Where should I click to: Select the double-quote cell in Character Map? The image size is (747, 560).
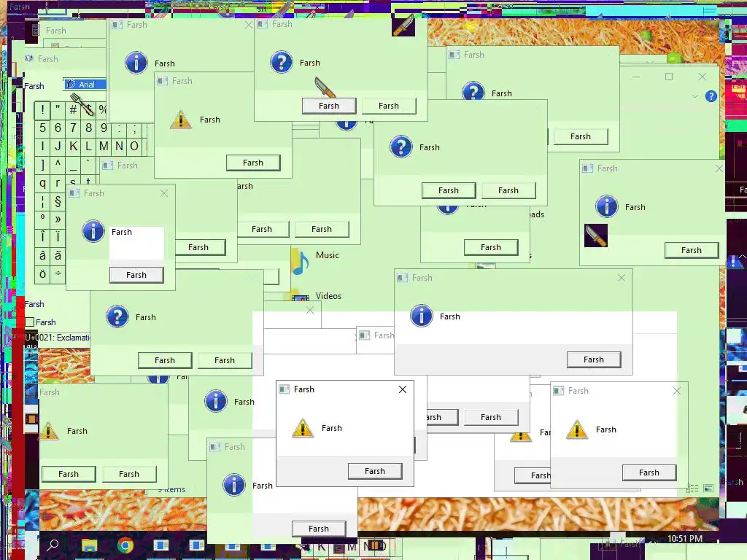(x=58, y=110)
